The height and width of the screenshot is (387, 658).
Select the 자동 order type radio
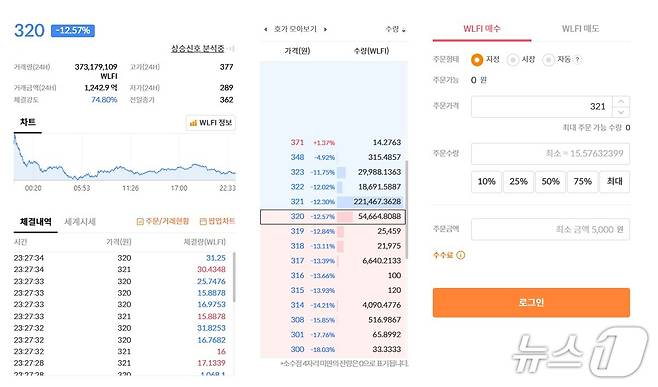coord(548,60)
